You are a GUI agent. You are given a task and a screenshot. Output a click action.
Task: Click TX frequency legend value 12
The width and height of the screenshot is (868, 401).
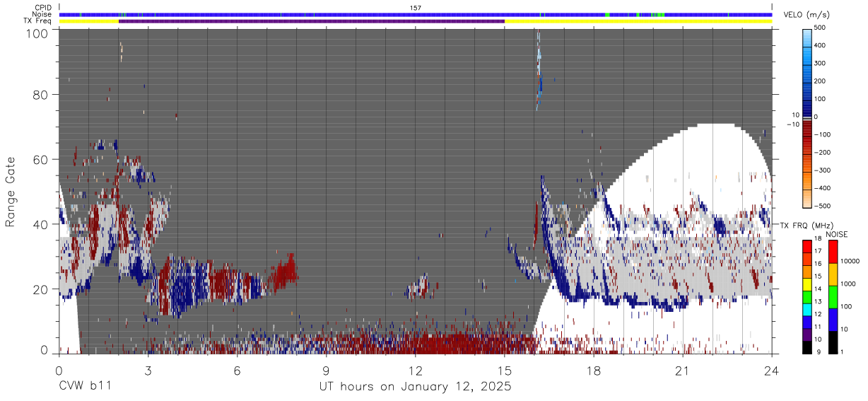pyautogui.click(x=818, y=314)
